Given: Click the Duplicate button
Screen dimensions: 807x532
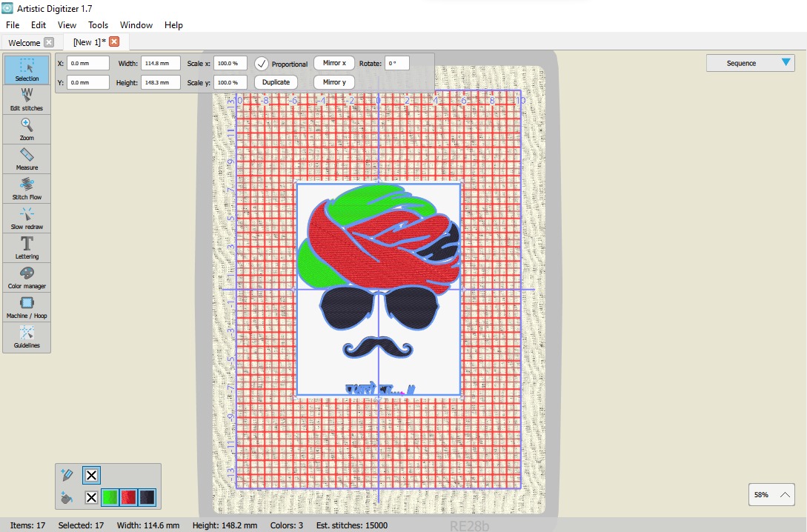Looking at the screenshot, I should pyautogui.click(x=276, y=82).
